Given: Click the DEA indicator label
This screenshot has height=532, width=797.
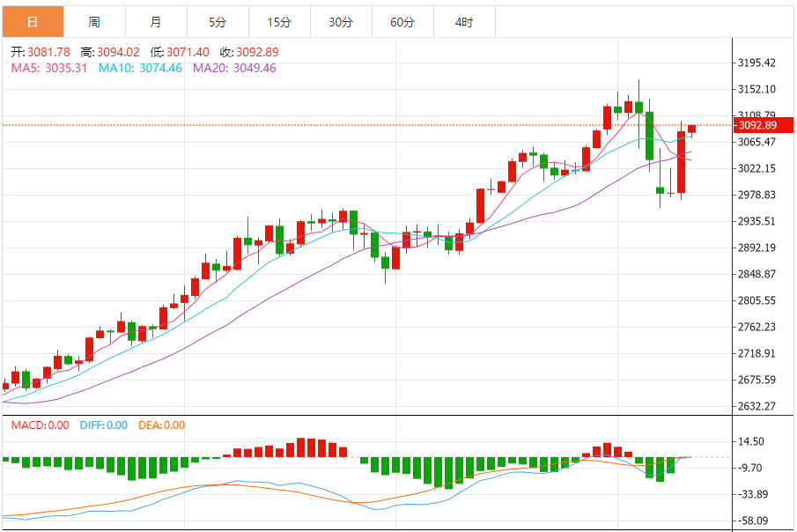Looking at the screenshot, I should pos(162,425).
